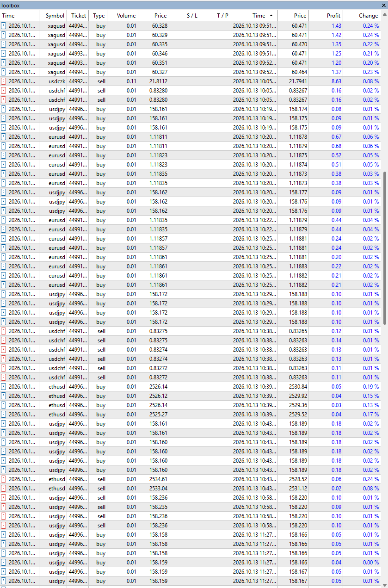Click the profit value 0.68

336,146
